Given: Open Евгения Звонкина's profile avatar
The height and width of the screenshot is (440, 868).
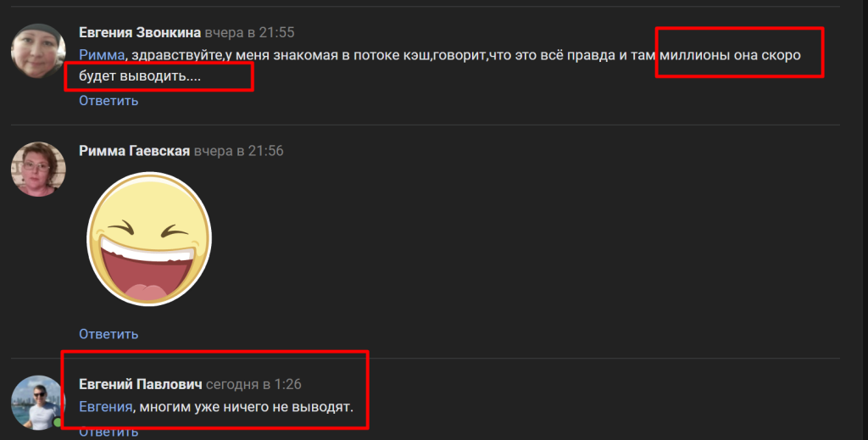Looking at the screenshot, I should click(x=38, y=50).
